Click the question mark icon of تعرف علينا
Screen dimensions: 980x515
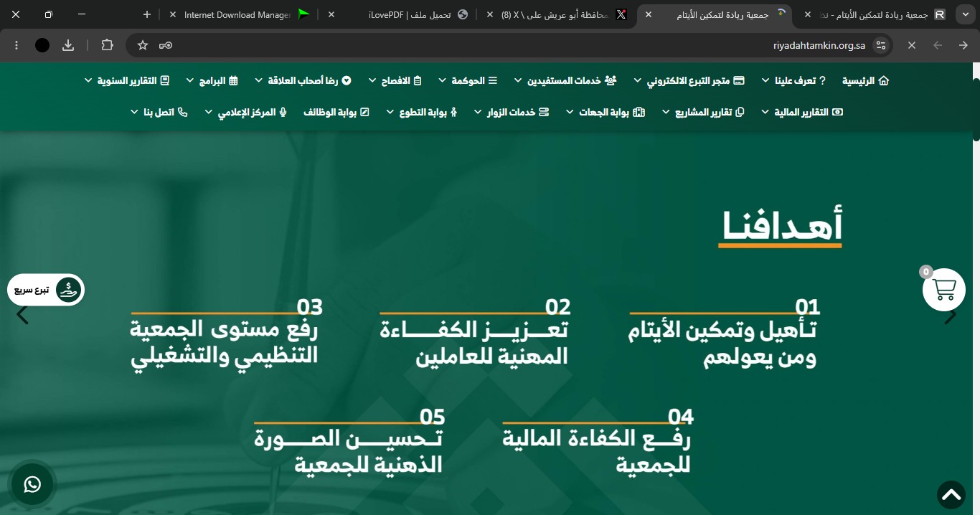coord(822,80)
